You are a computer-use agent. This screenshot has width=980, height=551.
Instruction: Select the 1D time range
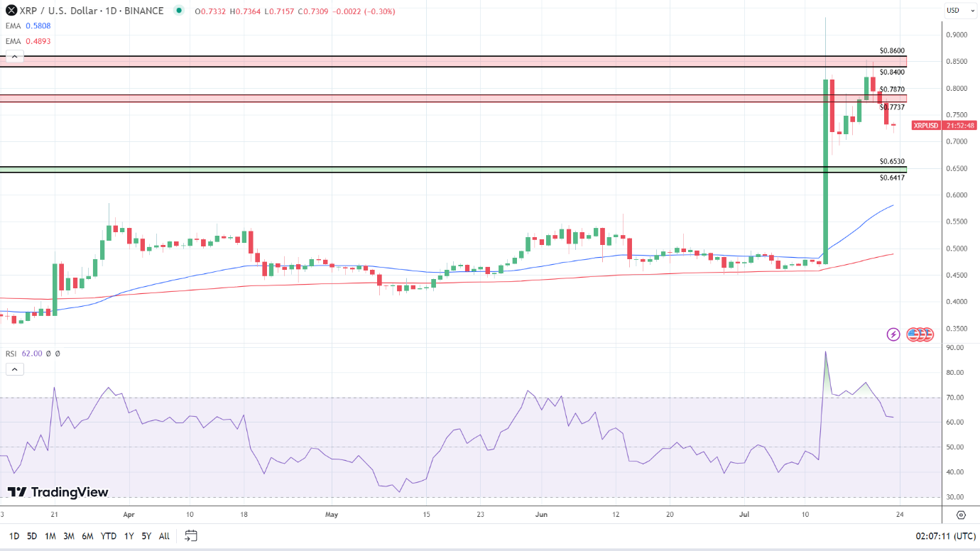click(x=13, y=536)
